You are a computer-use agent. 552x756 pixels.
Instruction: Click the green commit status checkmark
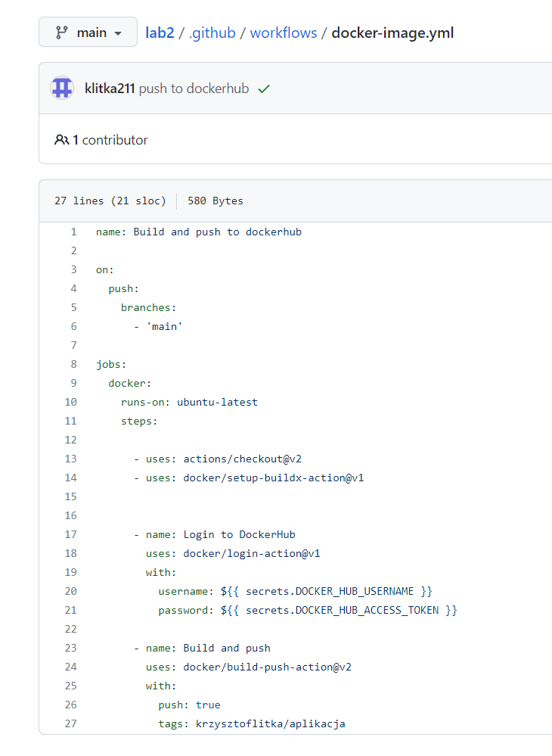(263, 89)
